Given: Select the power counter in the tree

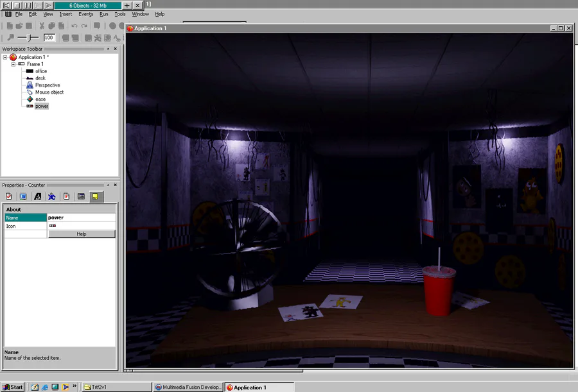Looking at the screenshot, I should coord(42,106).
